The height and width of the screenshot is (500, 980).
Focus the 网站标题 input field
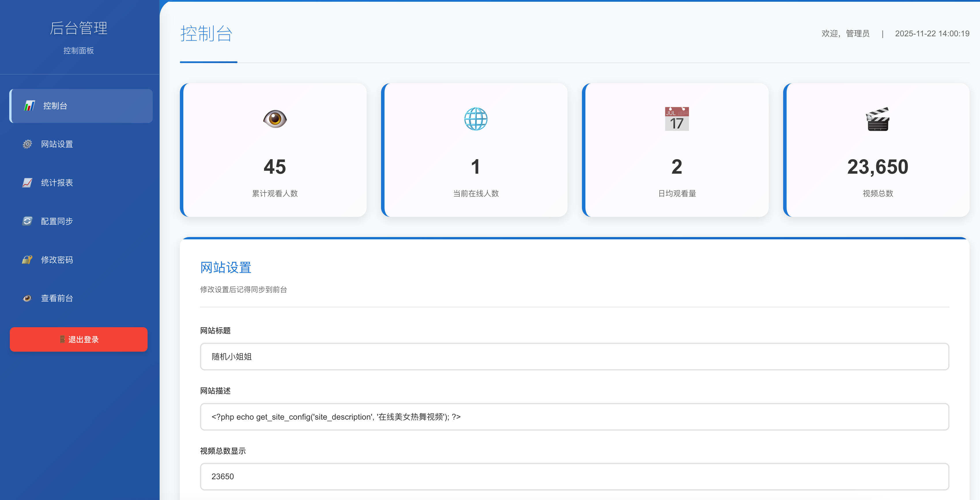(x=574, y=356)
